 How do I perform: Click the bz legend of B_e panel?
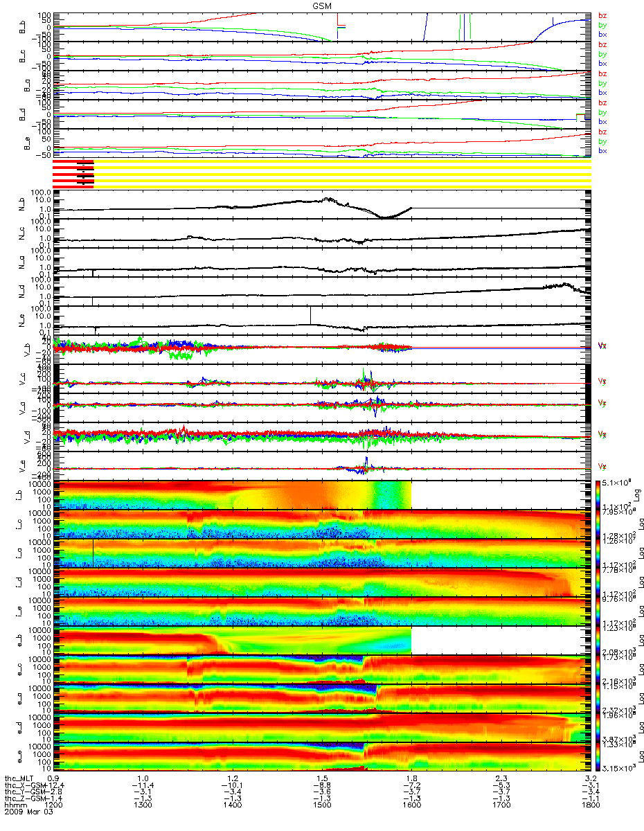pos(602,132)
